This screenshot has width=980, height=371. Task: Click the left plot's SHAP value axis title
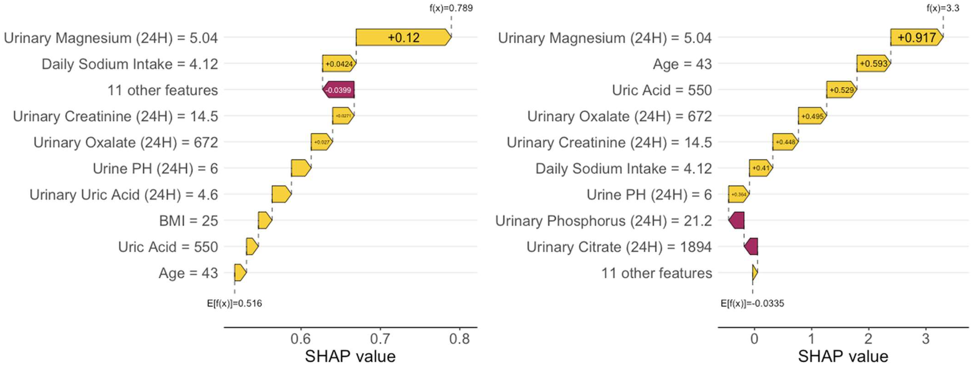coord(350,357)
